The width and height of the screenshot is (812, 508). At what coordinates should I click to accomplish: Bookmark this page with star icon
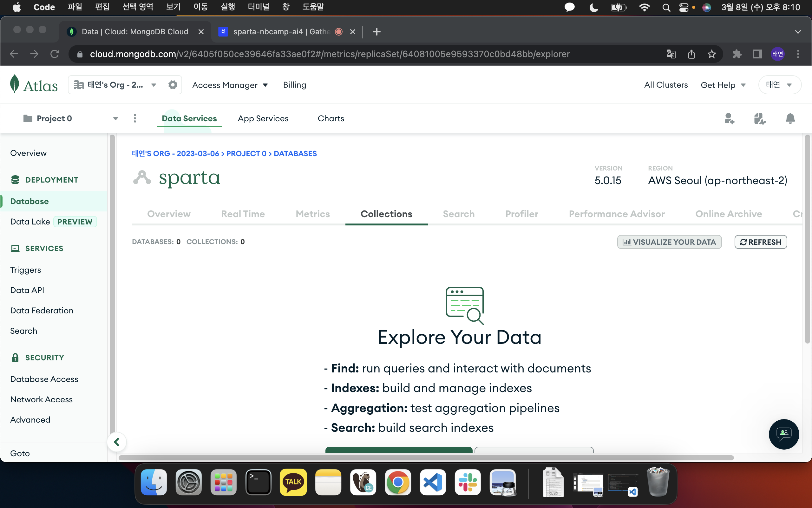click(x=712, y=54)
